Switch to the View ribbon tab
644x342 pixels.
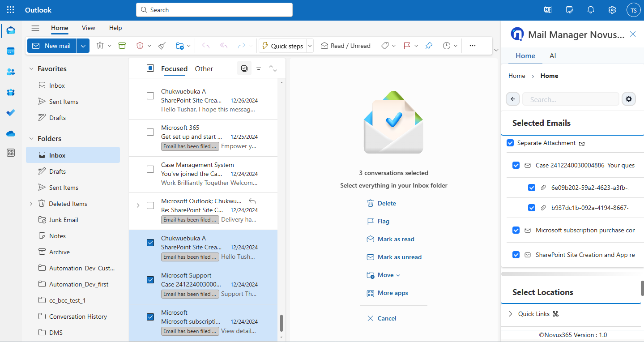(x=88, y=28)
